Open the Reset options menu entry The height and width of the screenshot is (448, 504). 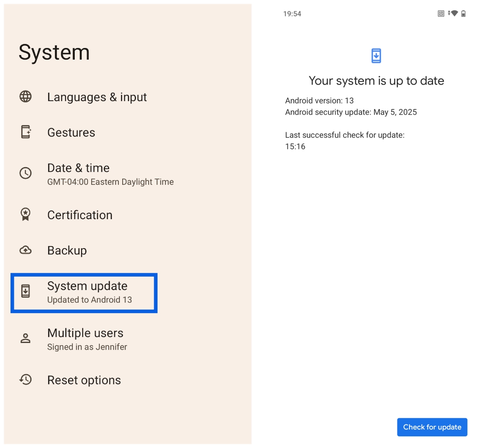coord(84,380)
